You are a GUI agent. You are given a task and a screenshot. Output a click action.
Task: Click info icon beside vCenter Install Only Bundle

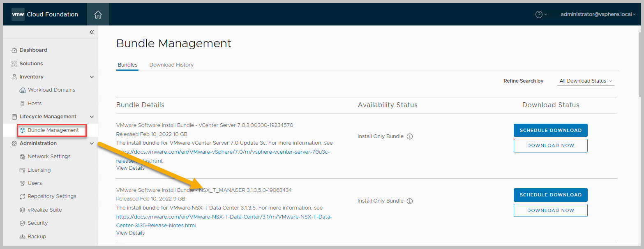pos(409,136)
